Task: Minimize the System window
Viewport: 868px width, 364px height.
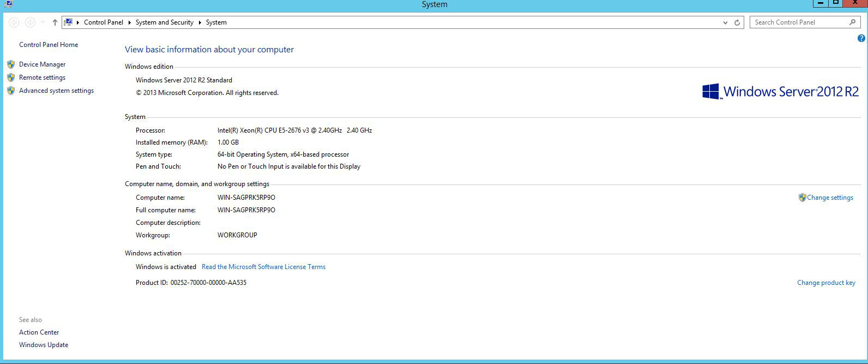Action: click(821, 3)
